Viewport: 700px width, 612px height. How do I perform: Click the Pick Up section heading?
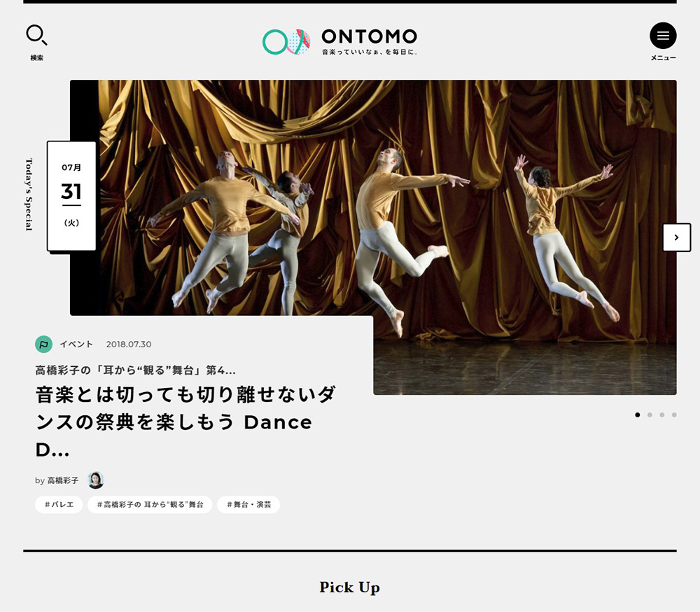(349, 587)
